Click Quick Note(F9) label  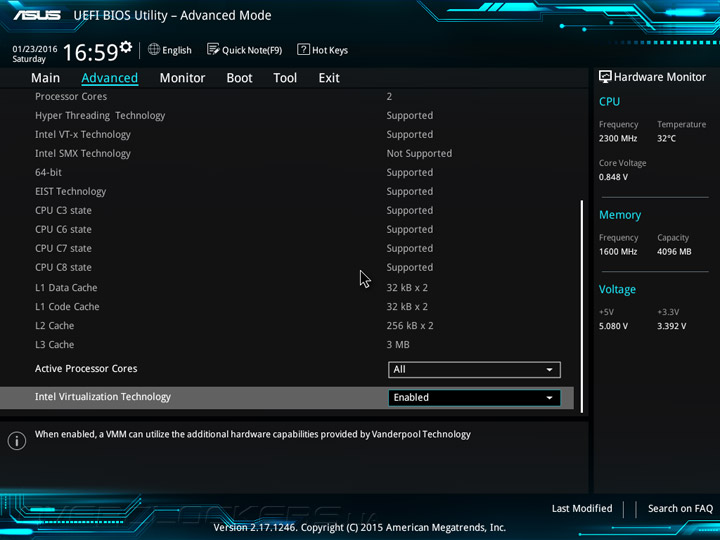[252, 50]
